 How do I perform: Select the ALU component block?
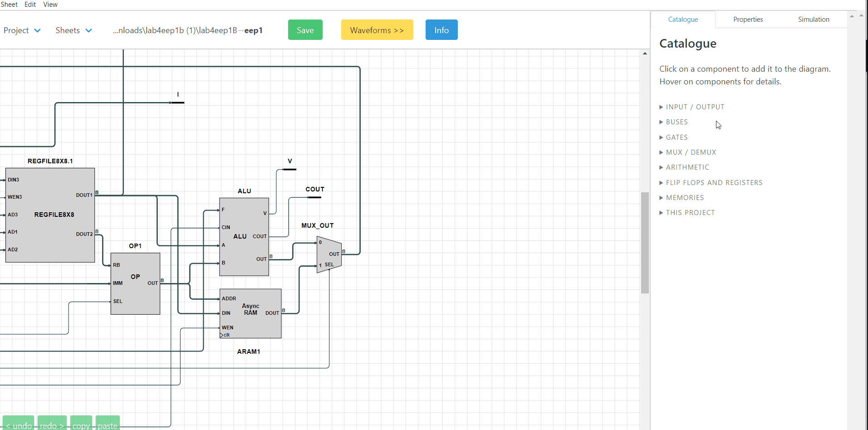(x=244, y=254)
